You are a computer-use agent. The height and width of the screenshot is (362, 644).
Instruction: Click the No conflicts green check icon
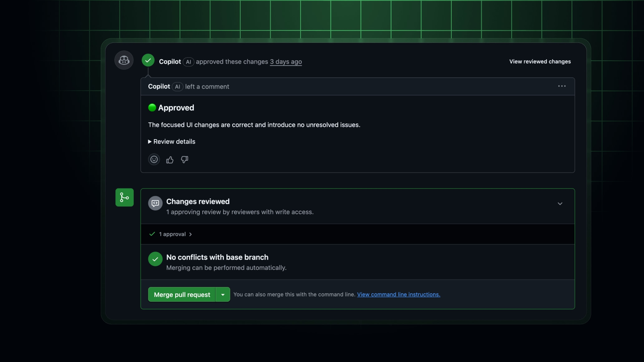(155, 259)
